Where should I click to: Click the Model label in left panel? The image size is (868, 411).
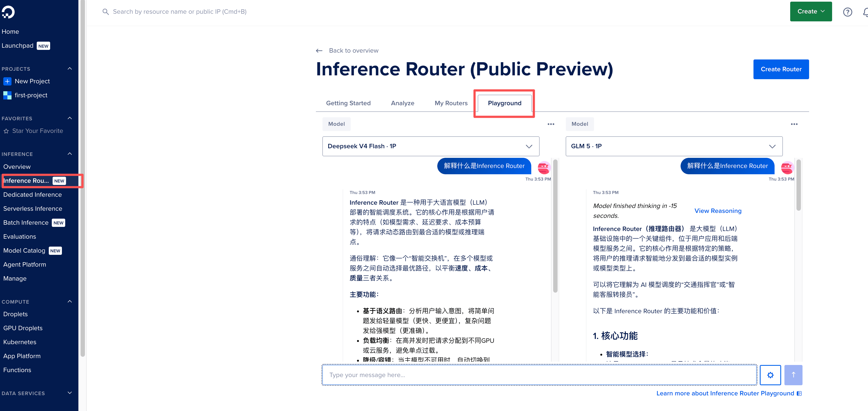[x=336, y=124]
